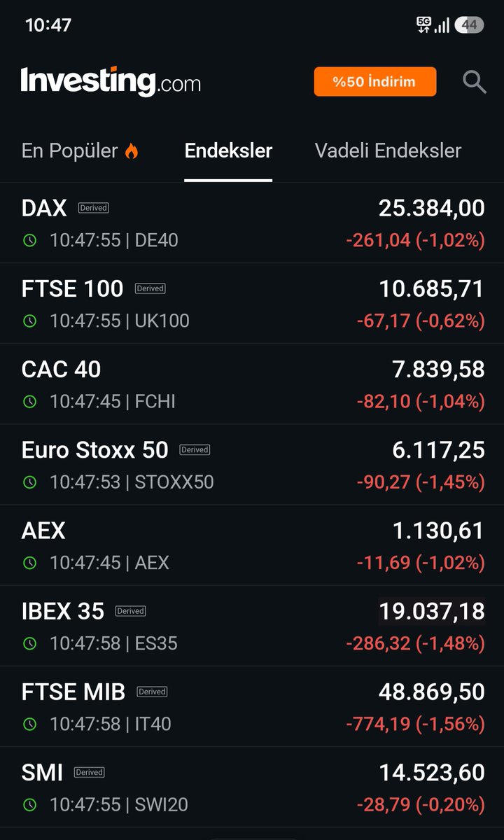The height and width of the screenshot is (840, 504).
Task: Tap the FTSE MIB price 48.869,50
Action: [432, 692]
